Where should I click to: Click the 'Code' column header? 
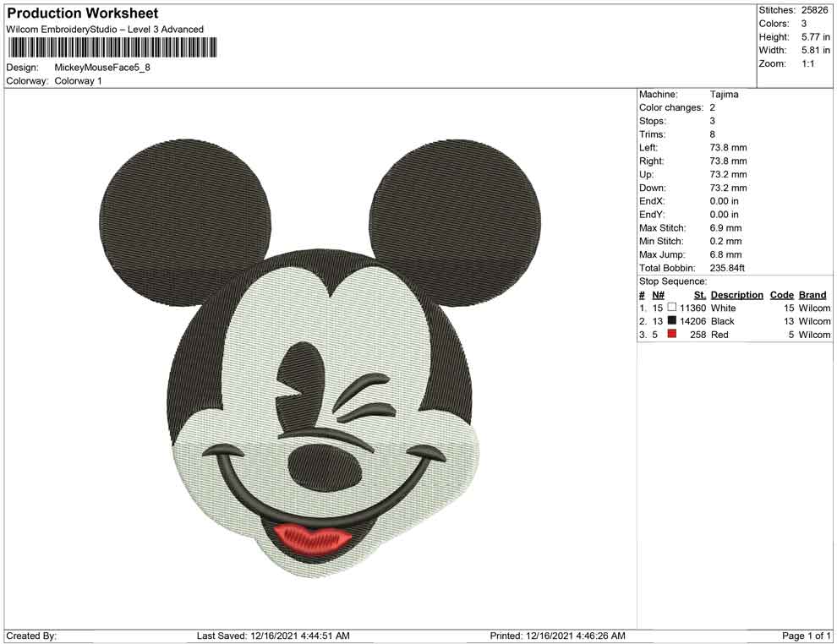(782, 295)
